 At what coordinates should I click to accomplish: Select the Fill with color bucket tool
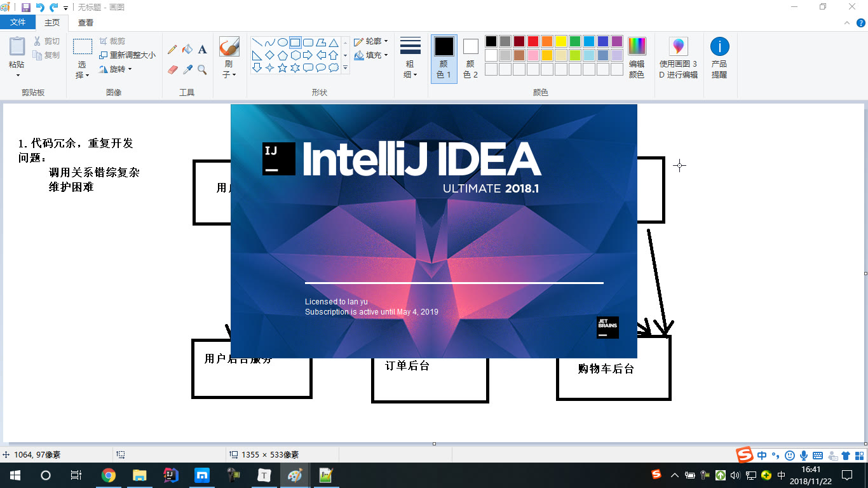click(187, 50)
